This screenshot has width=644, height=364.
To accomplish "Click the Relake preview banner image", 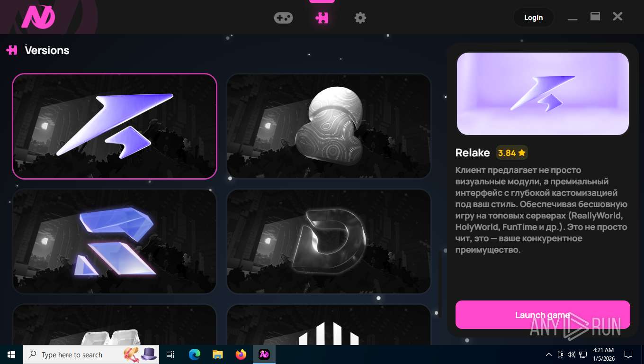I will click(x=543, y=94).
